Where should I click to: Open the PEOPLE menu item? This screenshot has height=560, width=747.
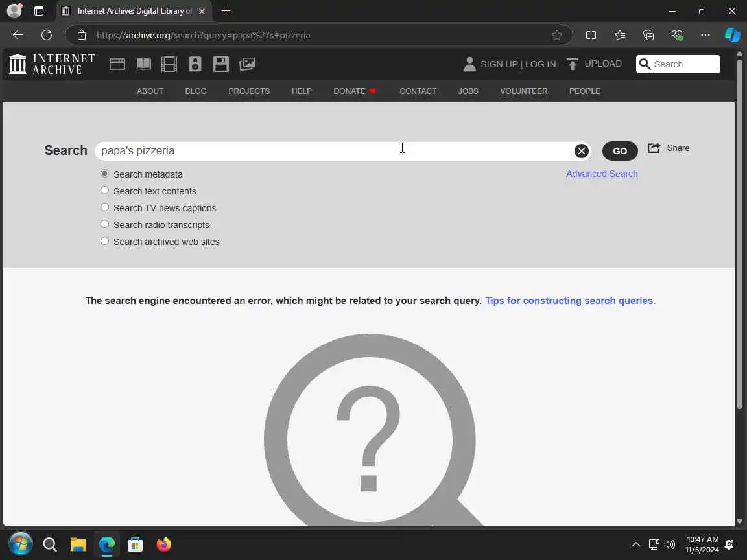584,91
